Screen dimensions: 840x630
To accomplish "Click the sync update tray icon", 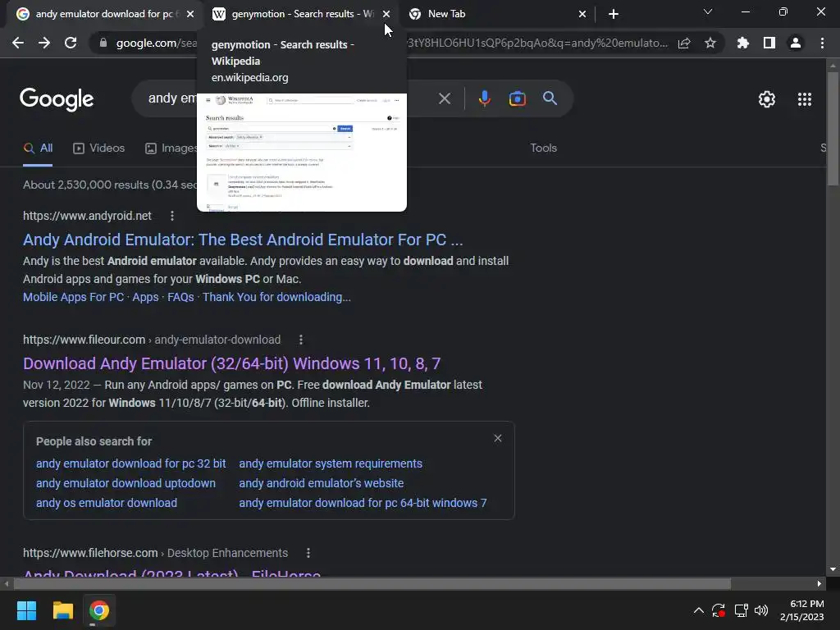I will pyautogui.click(x=719, y=610).
